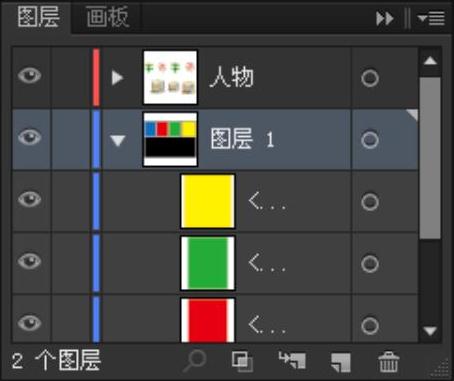The image size is (454, 381).
Task: Create a new layer with page icon
Action: click(x=341, y=362)
